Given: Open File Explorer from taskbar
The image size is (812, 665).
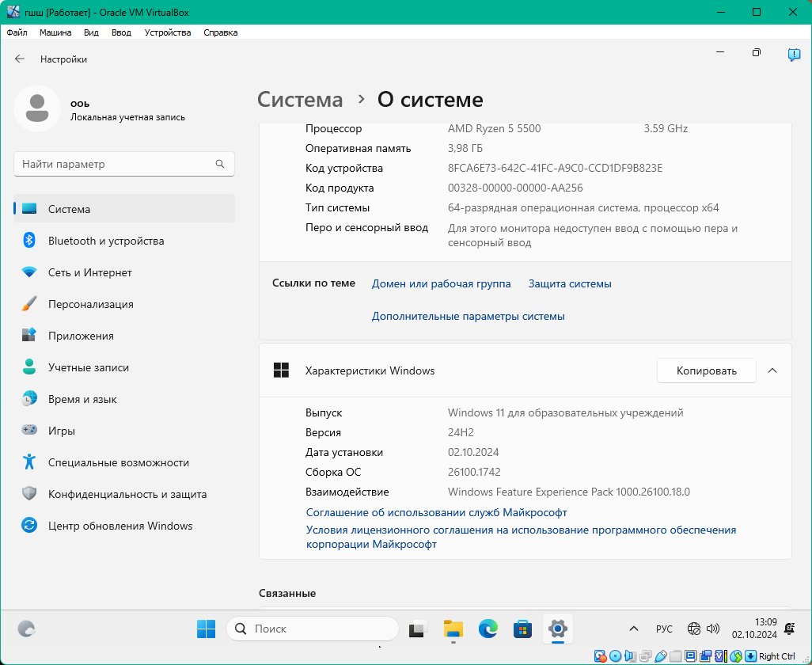Looking at the screenshot, I should pyautogui.click(x=453, y=629).
